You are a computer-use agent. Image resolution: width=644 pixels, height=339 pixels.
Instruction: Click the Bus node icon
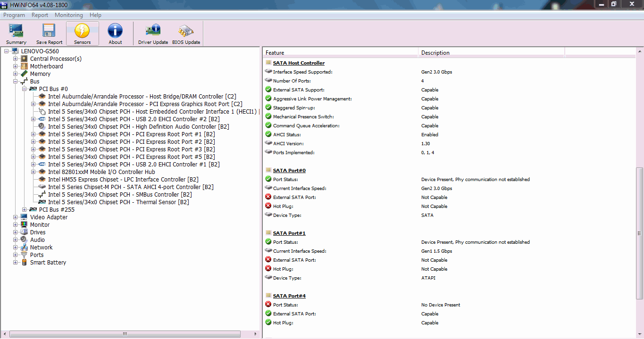click(24, 82)
